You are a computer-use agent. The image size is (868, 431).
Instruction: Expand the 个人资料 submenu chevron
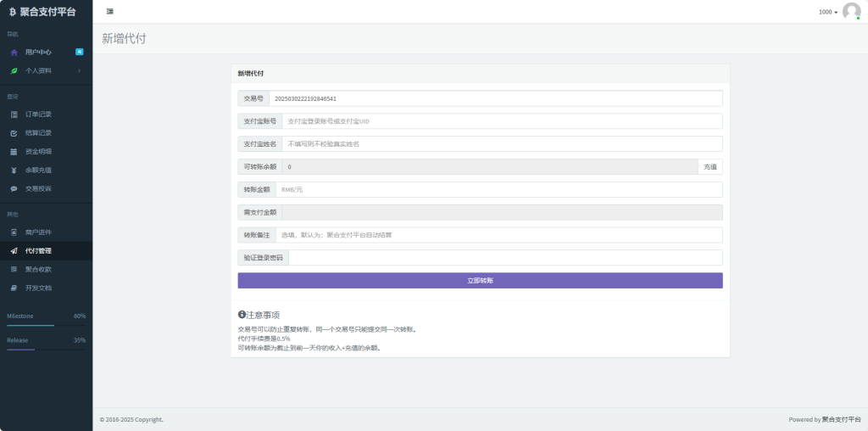pos(79,71)
